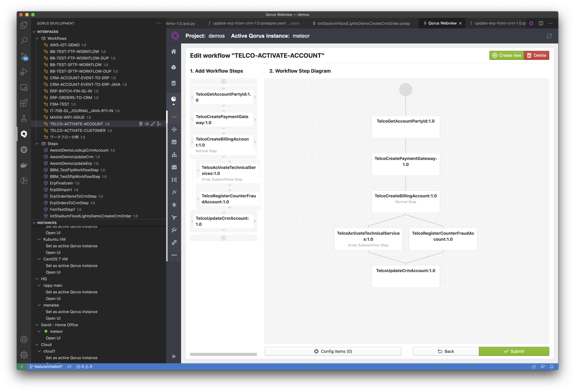Open Remote Explorer in activity bar
The width and height of the screenshot is (575, 392).
[24, 88]
